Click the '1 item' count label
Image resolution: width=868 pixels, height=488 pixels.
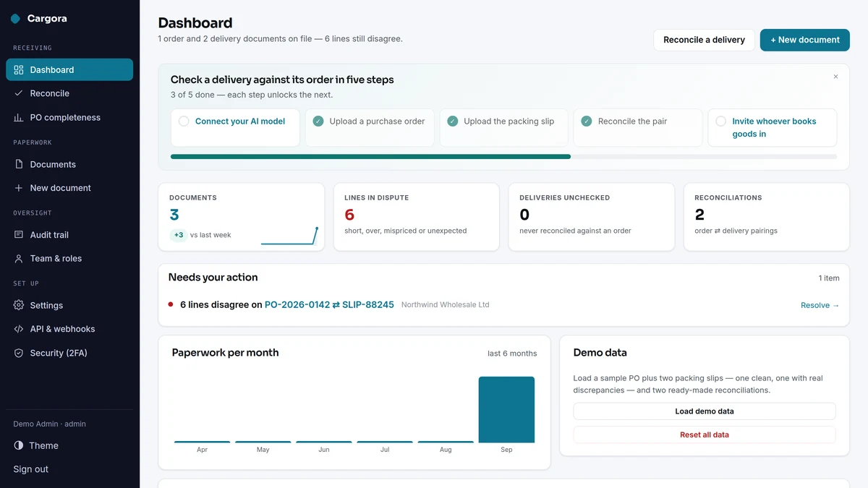829,278
